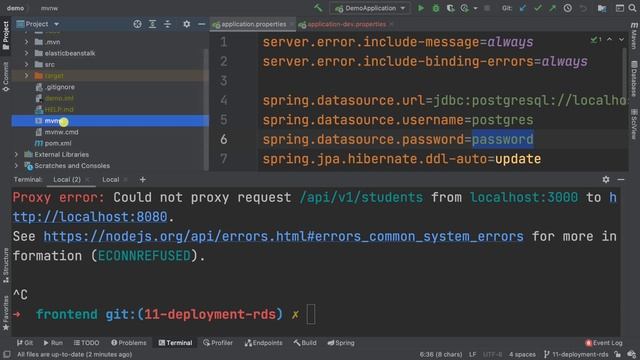Change indentation via 4 spaces status widget

(522, 354)
